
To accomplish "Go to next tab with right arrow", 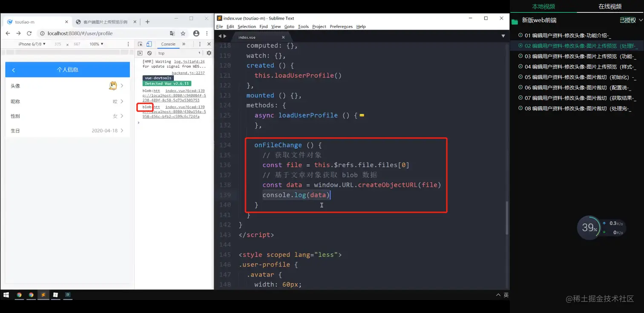I will pyautogui.click(x=225, y=36).
